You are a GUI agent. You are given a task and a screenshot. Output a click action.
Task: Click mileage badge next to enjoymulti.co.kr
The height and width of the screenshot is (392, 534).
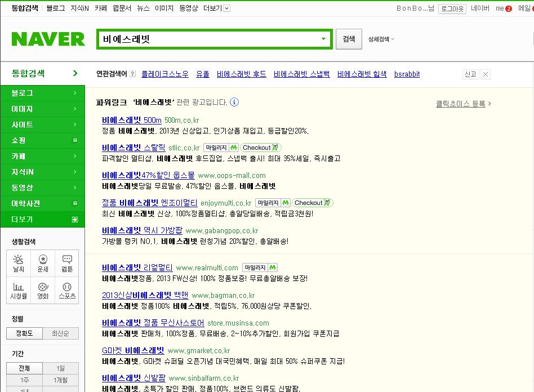pyautogui.click(x=273, y=203)
